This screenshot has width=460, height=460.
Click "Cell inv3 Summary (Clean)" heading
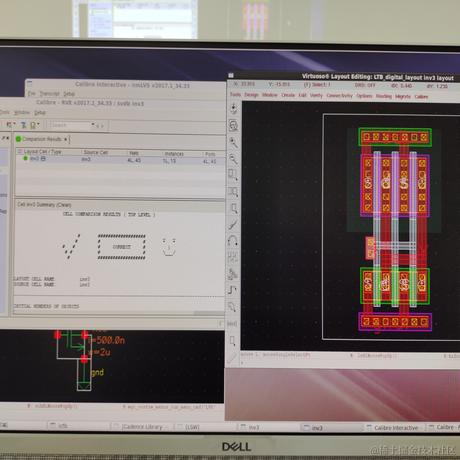[x=44, y=204]
